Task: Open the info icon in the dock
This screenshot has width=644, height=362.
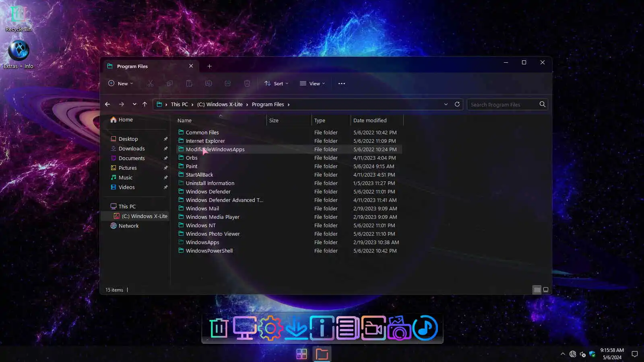Action: (322, 328)
